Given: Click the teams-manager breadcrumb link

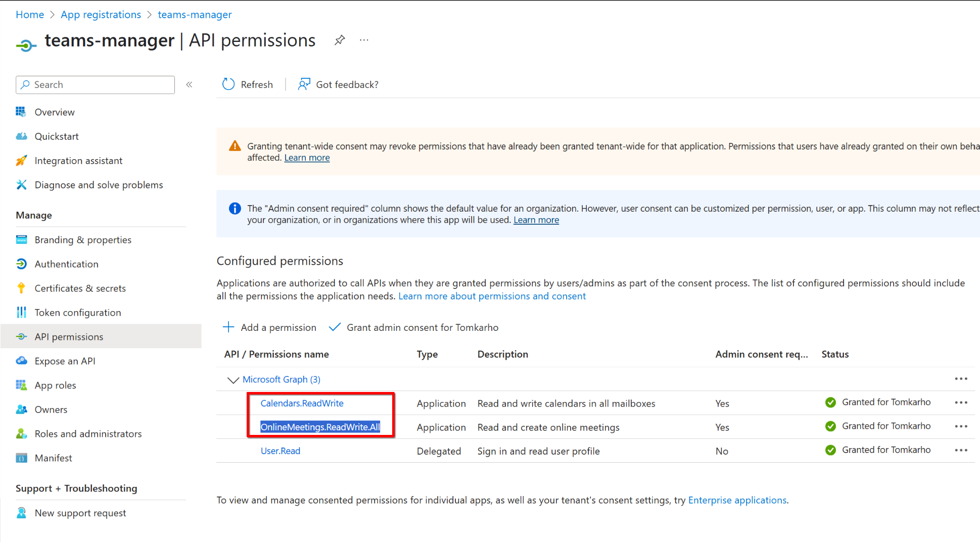Looking at the screenshot, I should coord(195,14).
